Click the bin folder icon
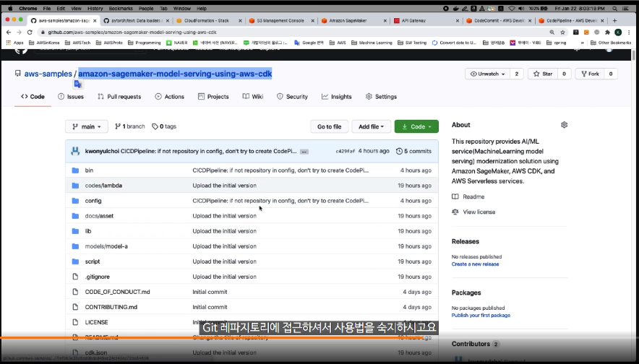This screenshot has height=364, width=639. [x=75, y=170]
